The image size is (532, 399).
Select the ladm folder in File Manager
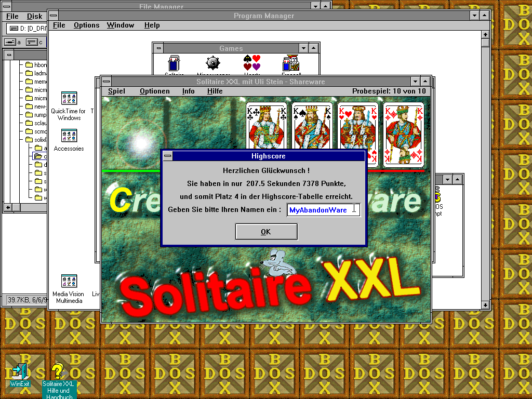click(36, 73)
